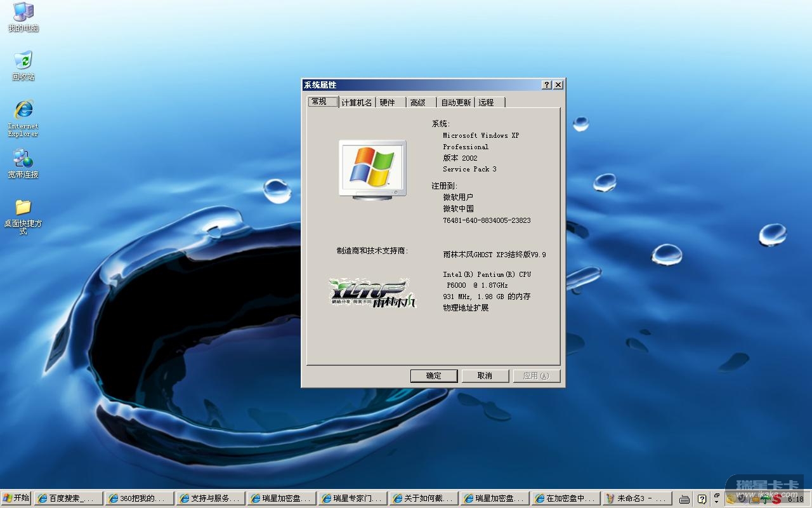Switch to 在加密盘中 taskbar window
The height and width of the screenshot is (508, 812).
[566, 498]
